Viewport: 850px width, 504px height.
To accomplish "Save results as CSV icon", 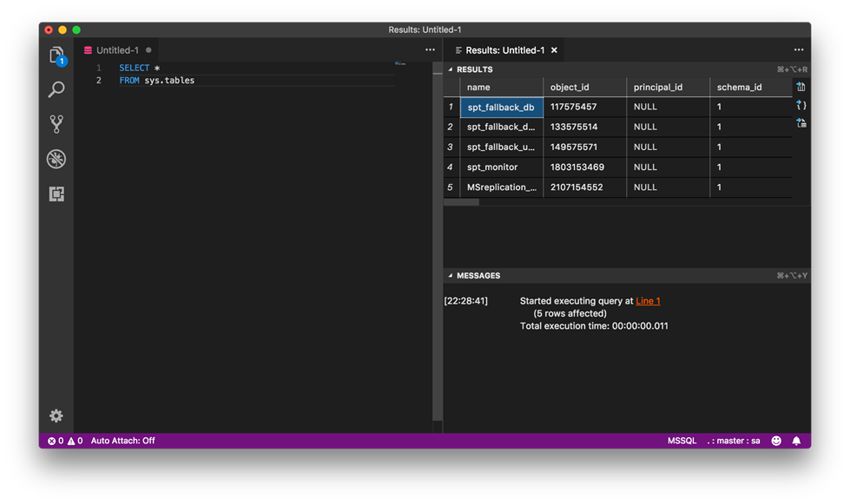I will [x=801, y=87].
